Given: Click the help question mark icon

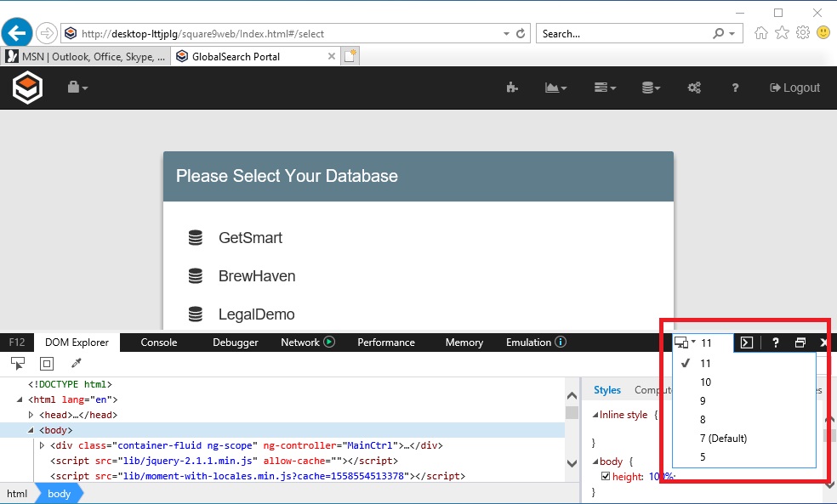Looking at the screenshot, I should (x=735, y=88).
